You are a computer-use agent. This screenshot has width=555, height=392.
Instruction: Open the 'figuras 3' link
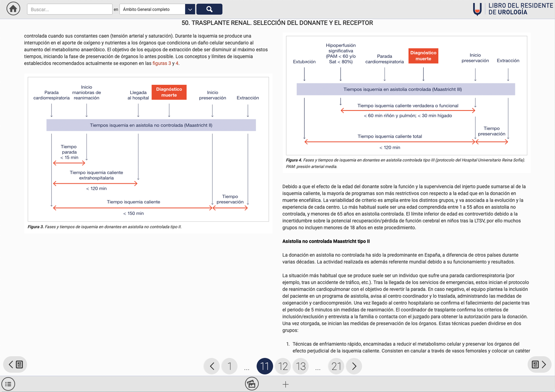pyautogui.click(x=161, y=63)
